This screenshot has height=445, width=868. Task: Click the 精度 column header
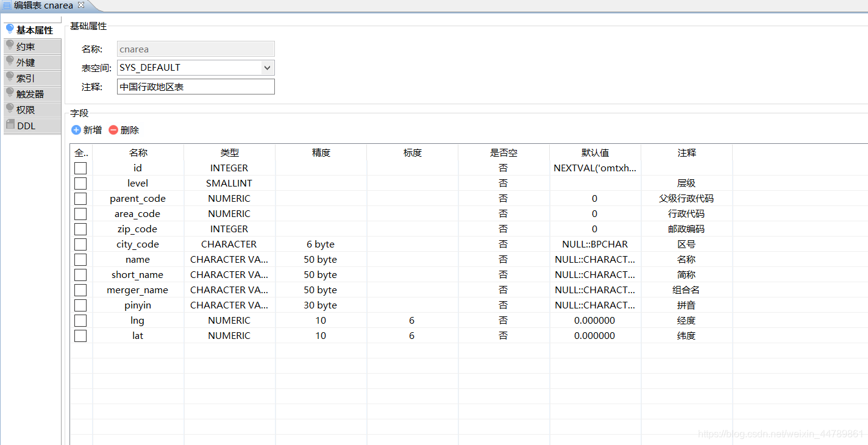pyautogui.click(x=321, y=152)
